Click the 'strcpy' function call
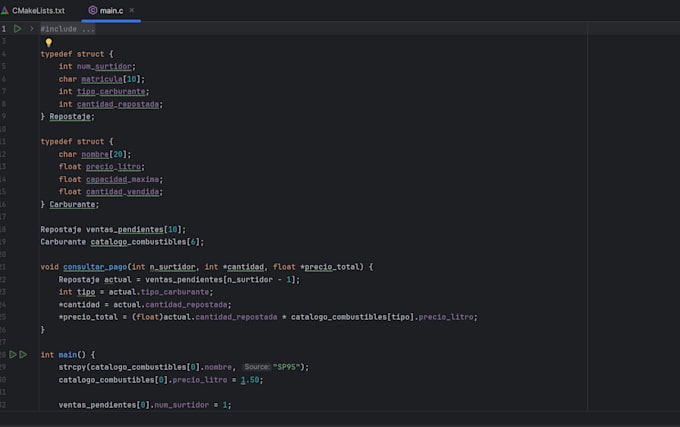This screenshot has width=680, height=427. (72, 367)
